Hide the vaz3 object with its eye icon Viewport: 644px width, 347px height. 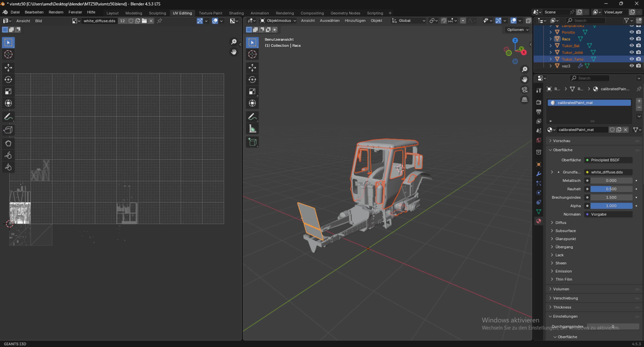point(631,66)
